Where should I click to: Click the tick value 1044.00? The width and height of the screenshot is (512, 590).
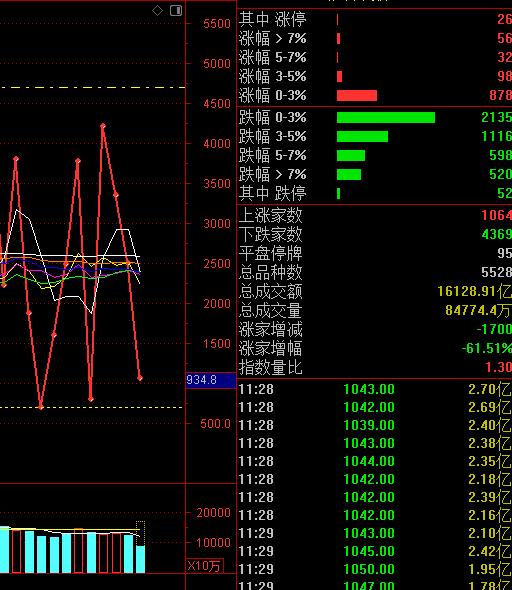(369, 461)
